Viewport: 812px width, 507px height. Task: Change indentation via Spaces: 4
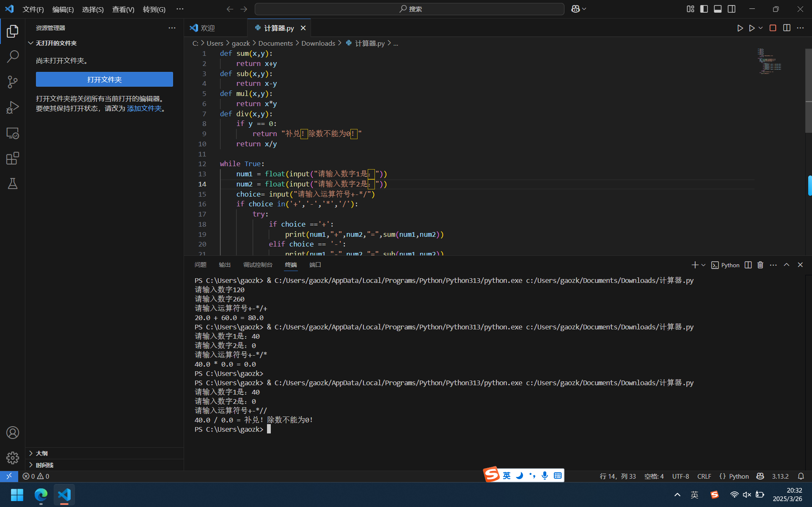pyautogui.click(x=654, y=476)
